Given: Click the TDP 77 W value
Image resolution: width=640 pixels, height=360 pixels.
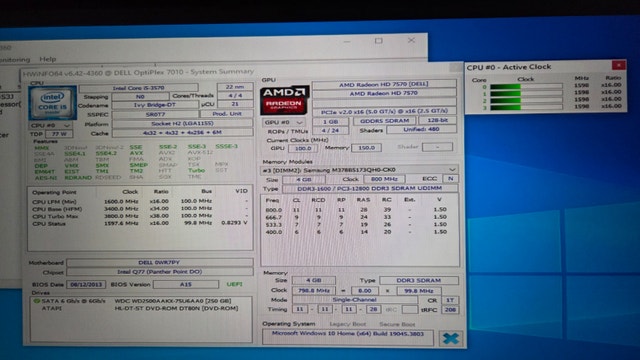Looking at the screenshot, I should pos(59,134).
